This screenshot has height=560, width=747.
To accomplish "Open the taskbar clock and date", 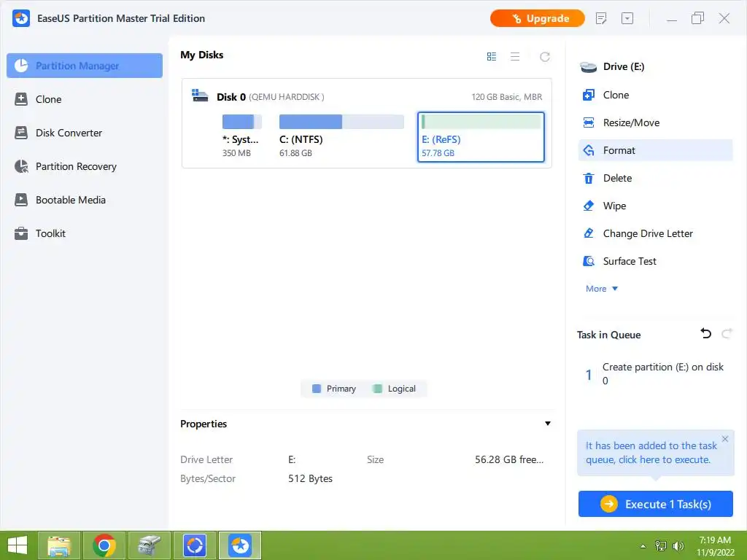I will pos(715,546).
